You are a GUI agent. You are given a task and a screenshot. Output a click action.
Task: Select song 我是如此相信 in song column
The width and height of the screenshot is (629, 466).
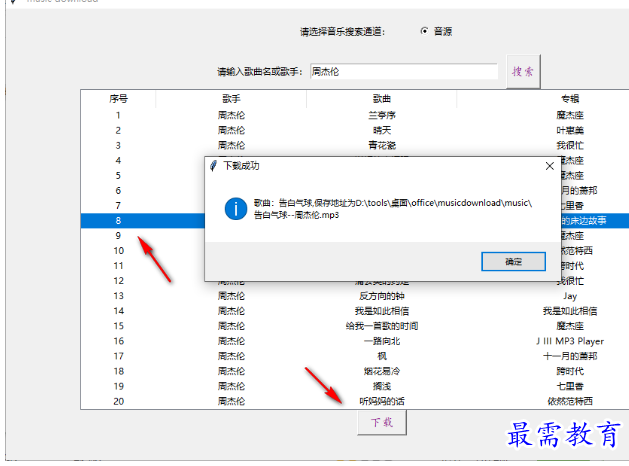click(381, 311)
